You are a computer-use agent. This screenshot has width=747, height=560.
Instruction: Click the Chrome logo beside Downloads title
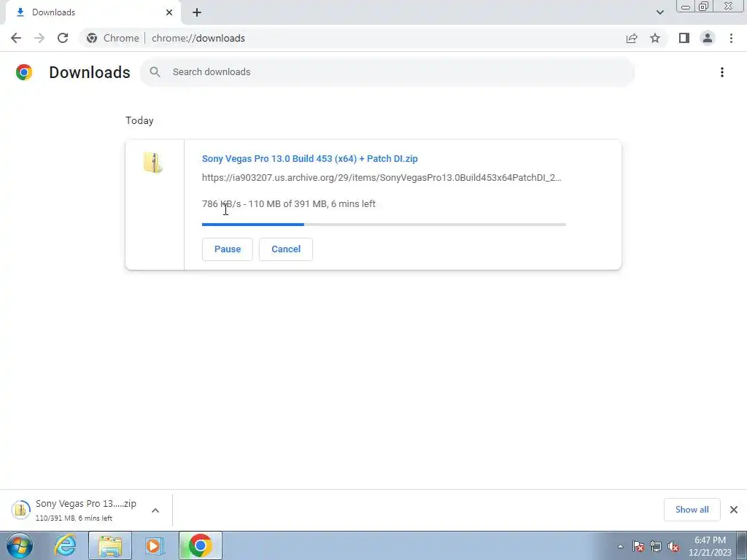tap(24, 72)
